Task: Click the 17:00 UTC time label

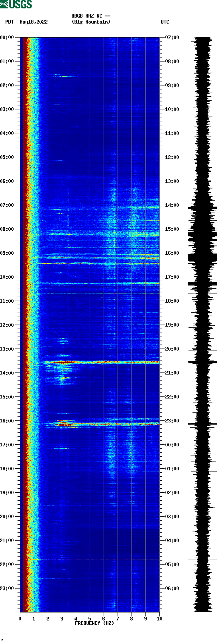Action: tap(172, 277)
